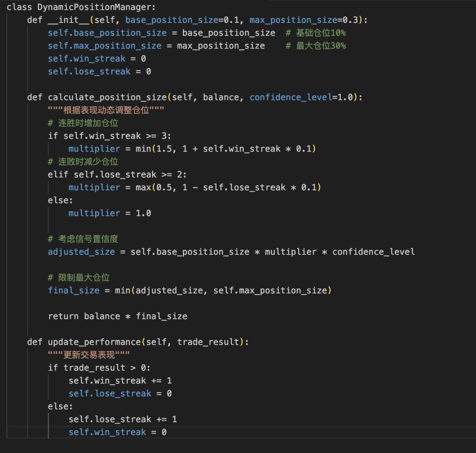The image size is (476, 453).
Task: Click the line if trade_result > 0
Action: [x=99, y=368]
